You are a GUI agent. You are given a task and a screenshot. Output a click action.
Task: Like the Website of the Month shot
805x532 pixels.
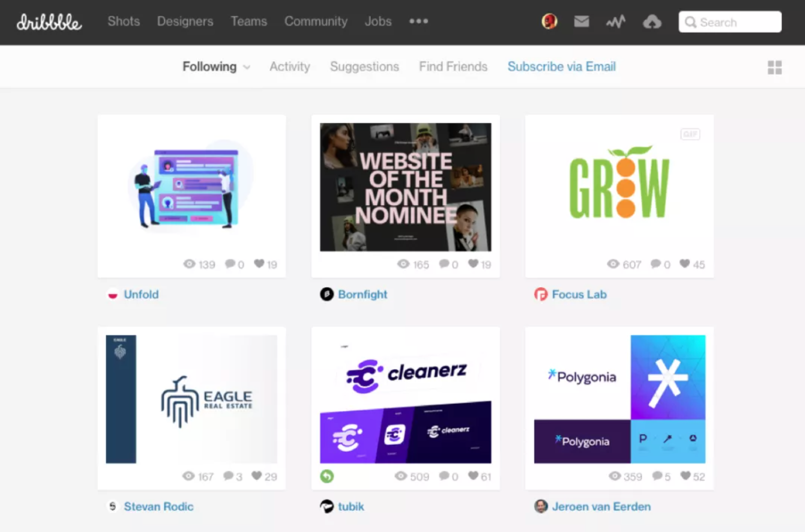tap(473, 264)
